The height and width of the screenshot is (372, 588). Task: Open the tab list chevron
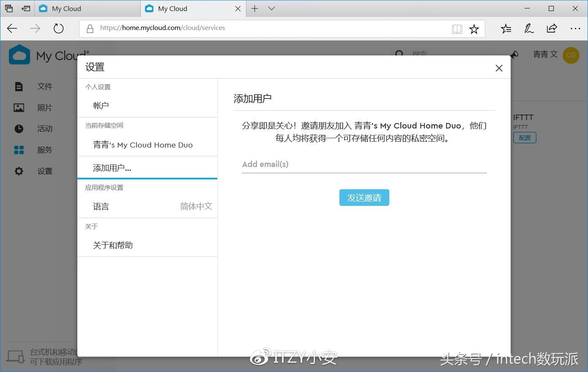point(271,8)
